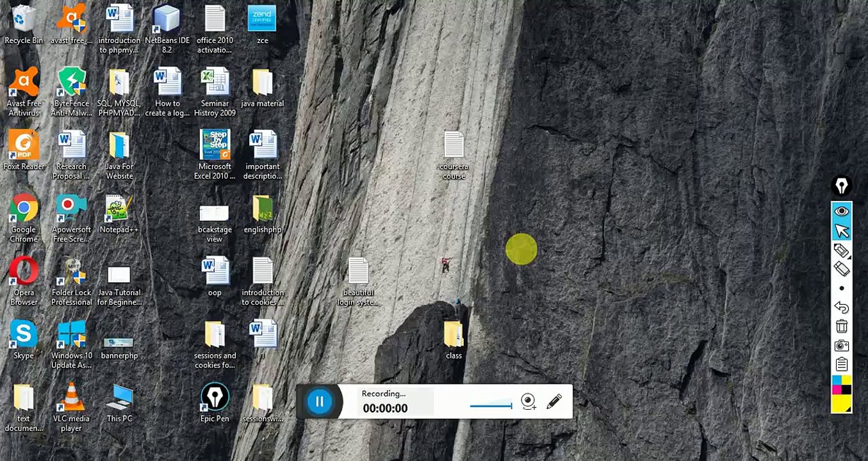Select the Java Tutorial for Beginners file
The height and width of the screenshot is (461, 868).
(x=119, y=286)
